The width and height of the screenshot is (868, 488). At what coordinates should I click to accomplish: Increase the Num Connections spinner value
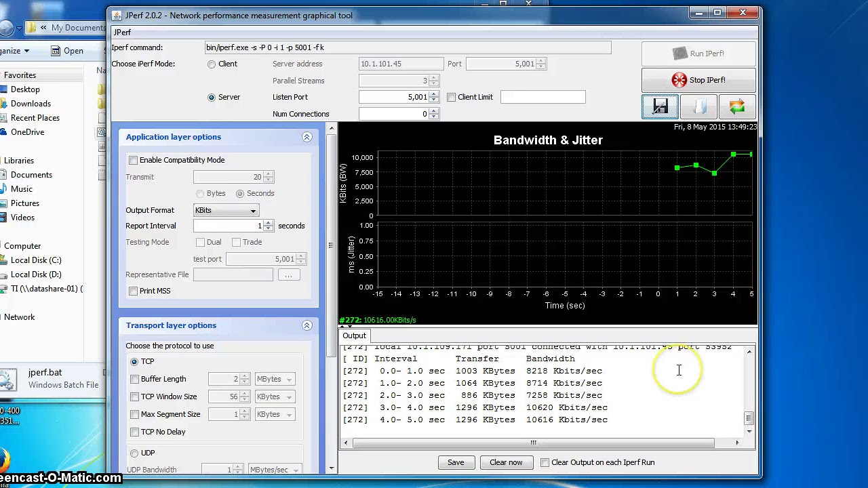coord(434,111)
